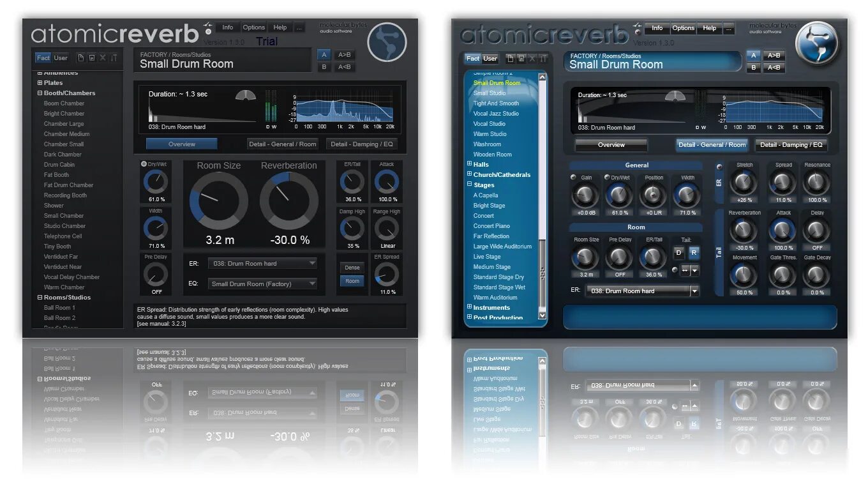This screenshot has height=479, width=868.
Task: Select slot B in left window
Action: (324, 67)
